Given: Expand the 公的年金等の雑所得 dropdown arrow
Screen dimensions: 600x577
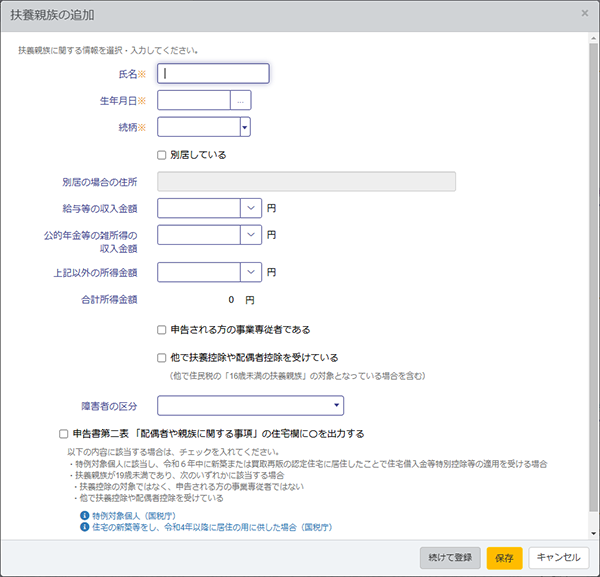Looking at the screenshot, I should pyautogui.click(x=251, y=234).
